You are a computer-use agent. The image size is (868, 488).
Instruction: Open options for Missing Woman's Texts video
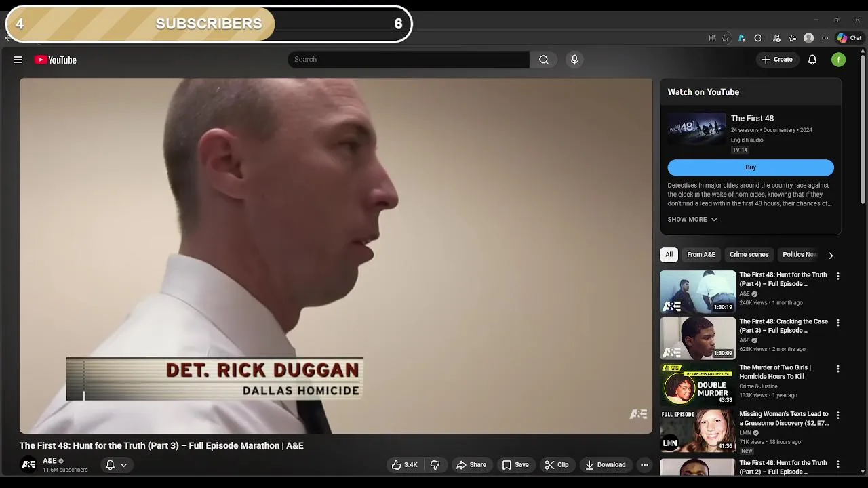tap(838, 415)
